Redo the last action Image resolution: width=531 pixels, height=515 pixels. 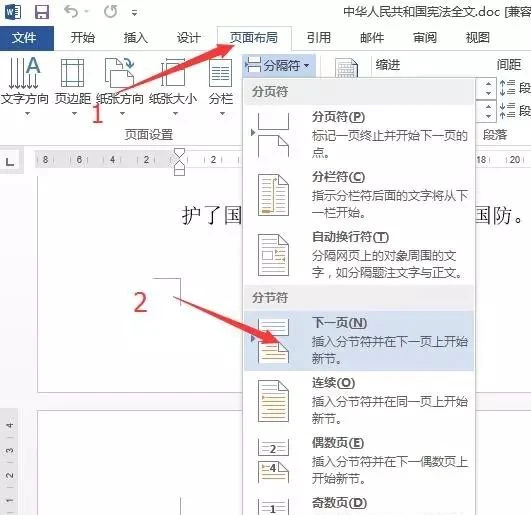point(110,12)
